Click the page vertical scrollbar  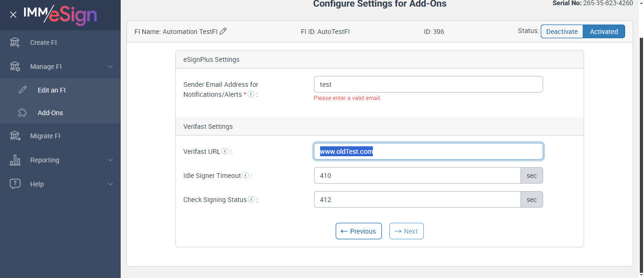(x=641, y=142)
